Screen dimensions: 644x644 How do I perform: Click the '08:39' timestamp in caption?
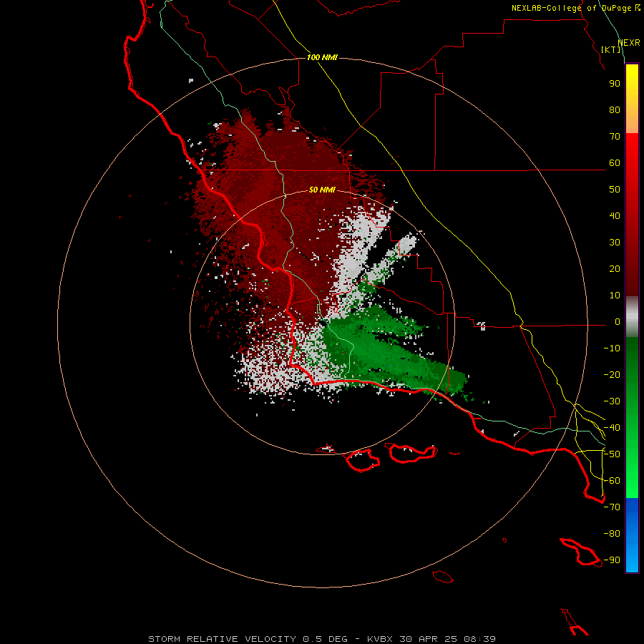click(479, 639)
